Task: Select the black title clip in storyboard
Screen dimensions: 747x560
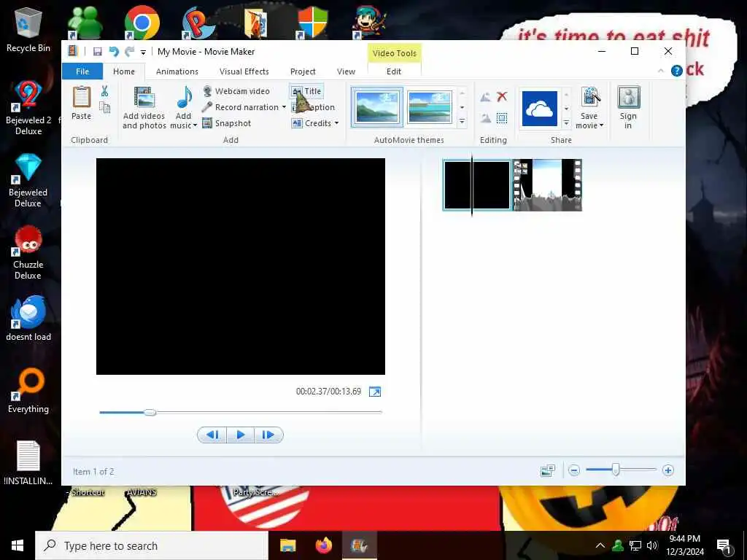Action: coord(477,185)
